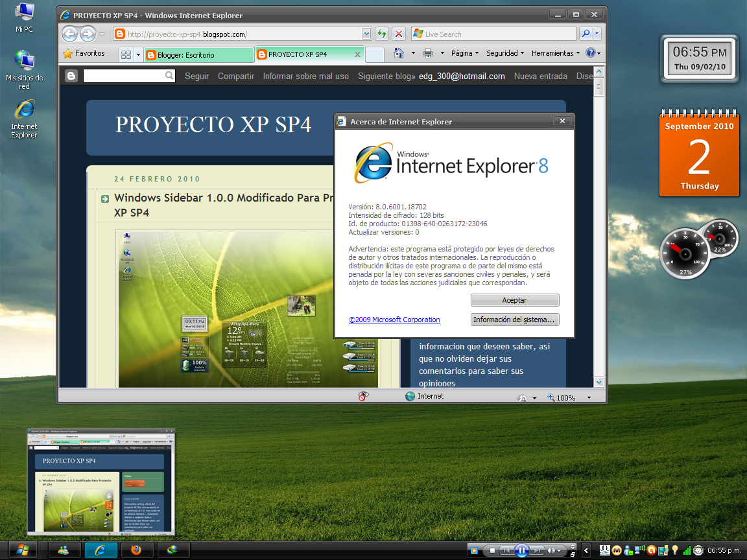Click Informar sobre mal uso link

306,76
